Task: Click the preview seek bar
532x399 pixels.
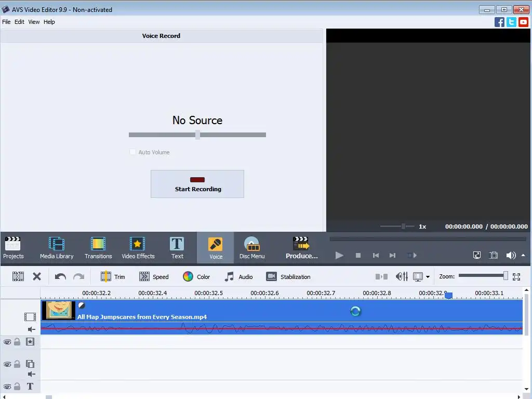Action: pyautogui.click(x=428, y=239)
